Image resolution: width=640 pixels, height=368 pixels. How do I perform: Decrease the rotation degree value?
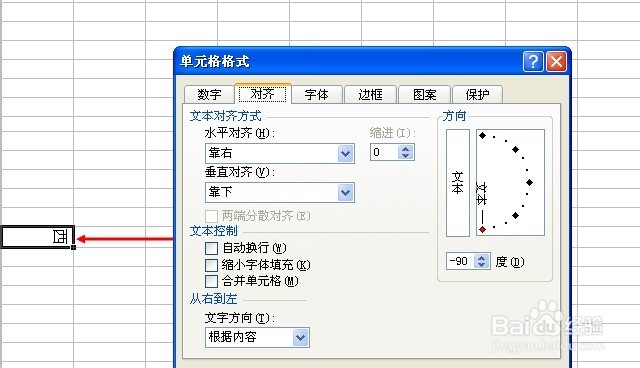pos(482,265)
